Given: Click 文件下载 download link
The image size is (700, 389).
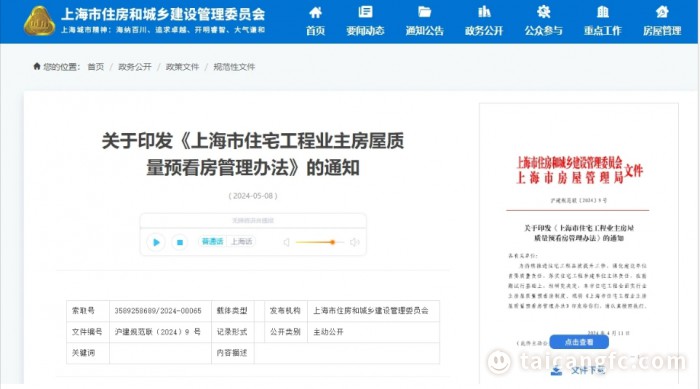Looking at the screenshot, I should 579,370.
